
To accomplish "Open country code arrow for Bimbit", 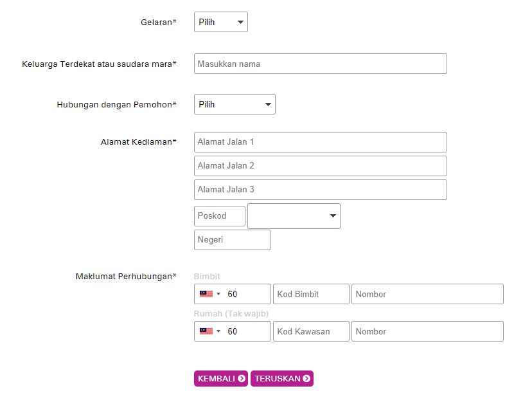I will coord(218,295).
